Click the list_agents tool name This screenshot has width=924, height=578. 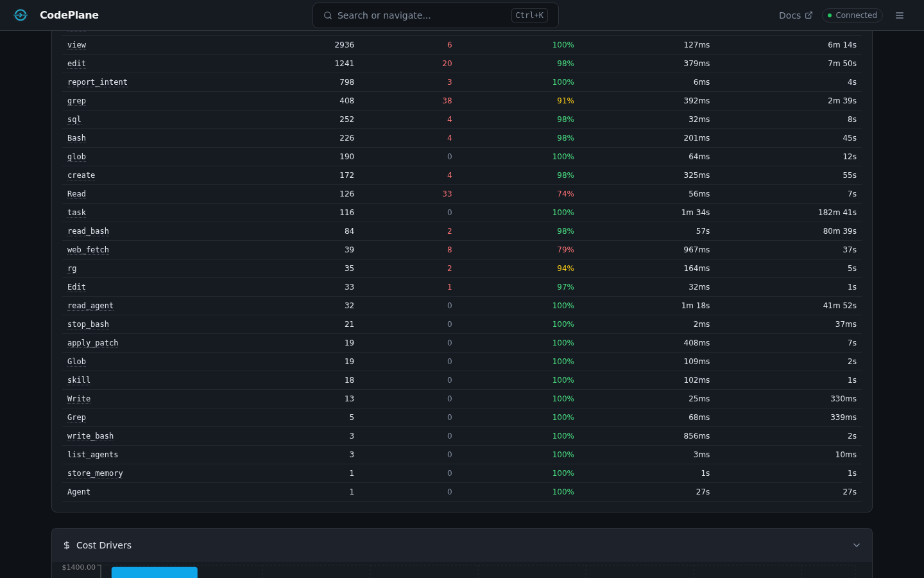[x=92, y=455]
